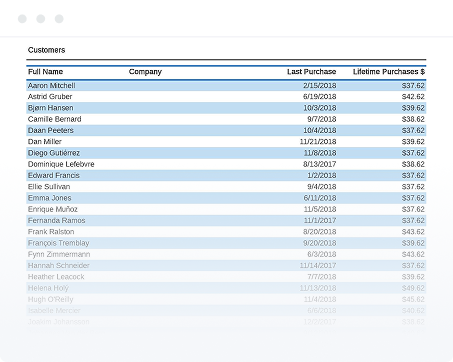Click the Customers report title

click(46, 50)
